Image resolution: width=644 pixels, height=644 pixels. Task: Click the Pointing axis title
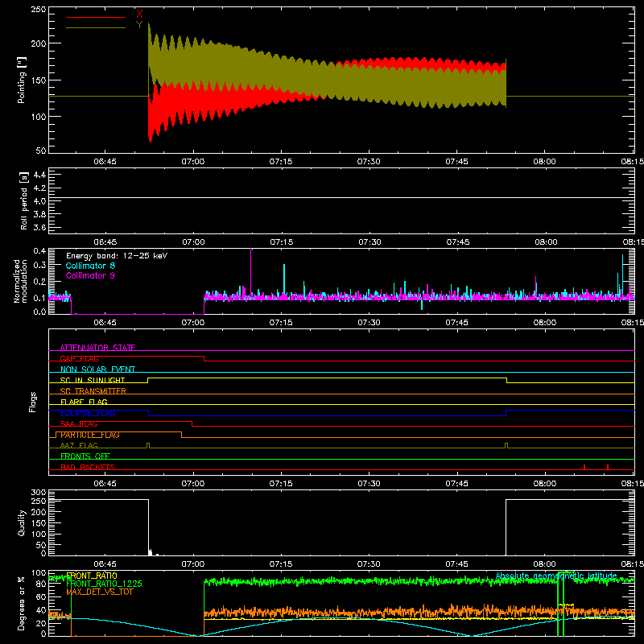click(x=22, y=80)
